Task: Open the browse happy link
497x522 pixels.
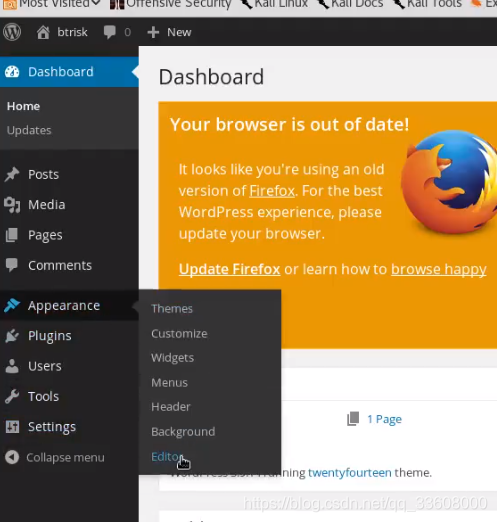Action: 439,269
